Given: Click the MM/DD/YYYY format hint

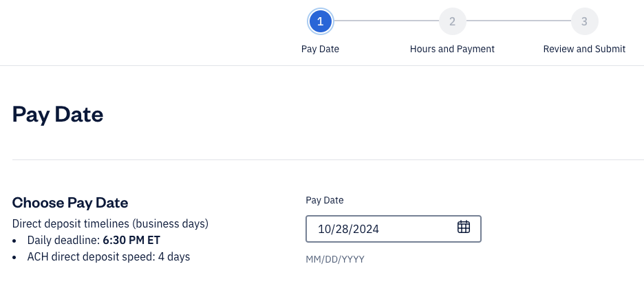Looking at the screenshot, I should (x=335, y=259).
